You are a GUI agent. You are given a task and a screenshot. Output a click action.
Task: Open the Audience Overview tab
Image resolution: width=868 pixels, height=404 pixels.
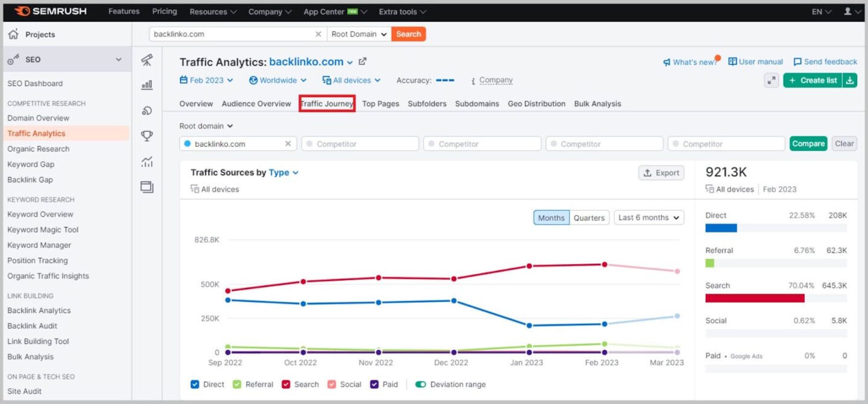[x=256, y=104]
